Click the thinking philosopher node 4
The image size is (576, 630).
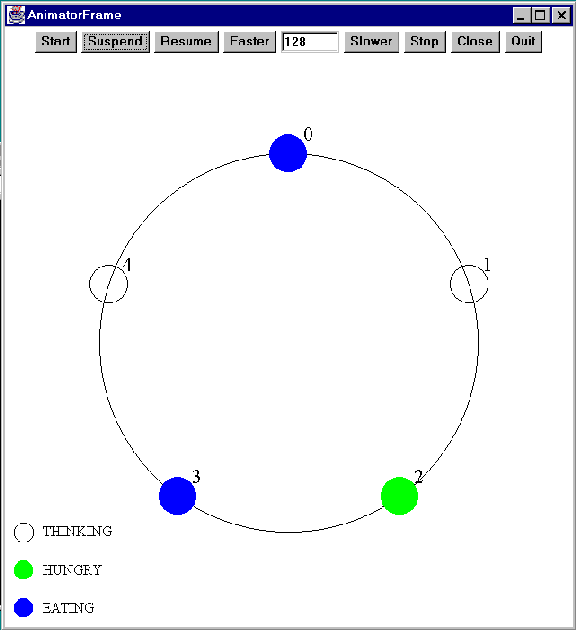(x=108, y=284)
